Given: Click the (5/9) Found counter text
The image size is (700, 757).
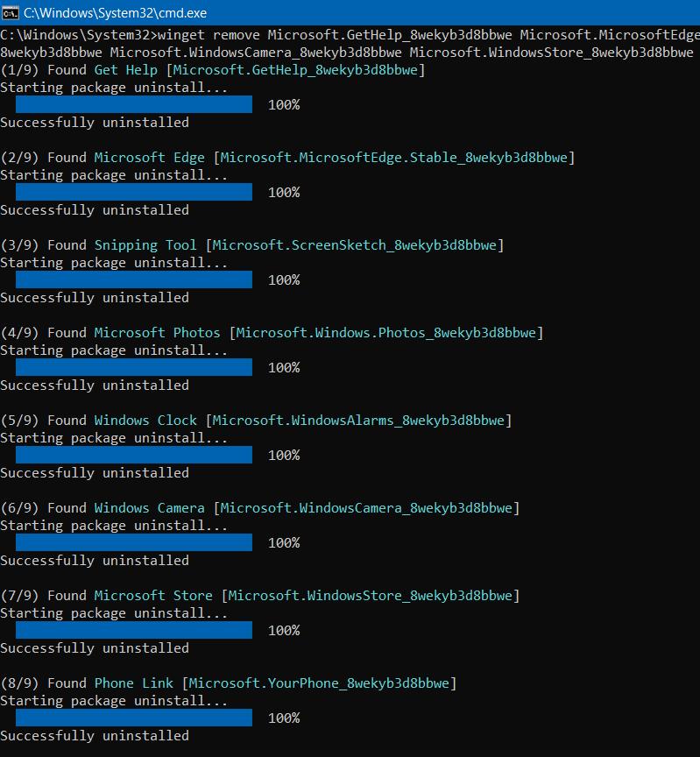Looking at the screenshot, I should tap(44, 421).
